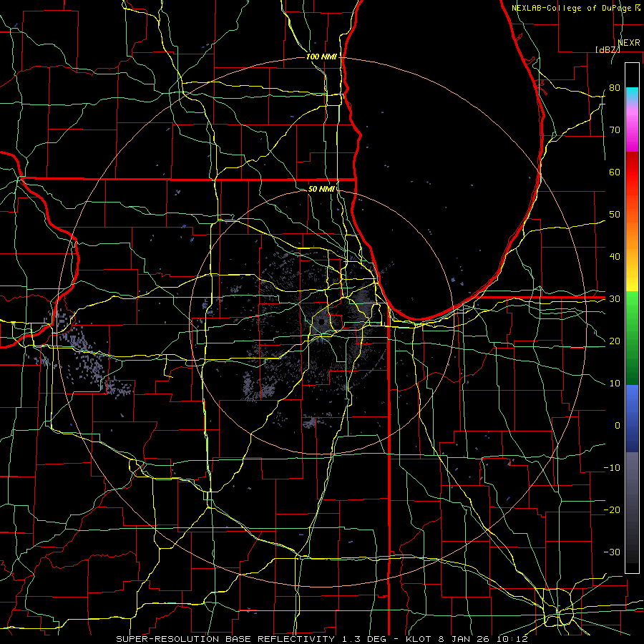The height and width of the screenshot is (644, 644).
Task: Click the 80 value on dBZ scale
Action: tap(615, 87)
